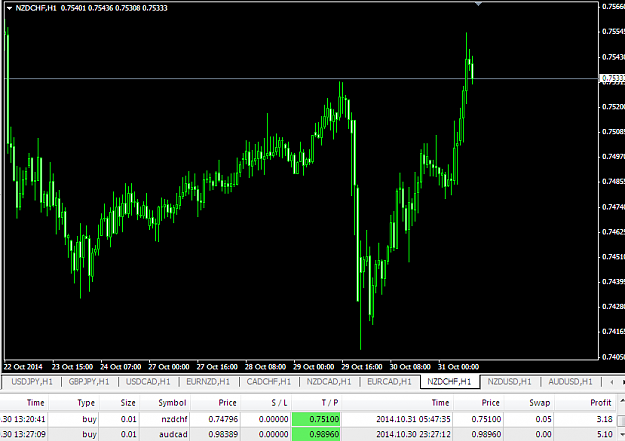625x441 pixels.
Task: Click open price 0.98389
Action: [223, 434]
